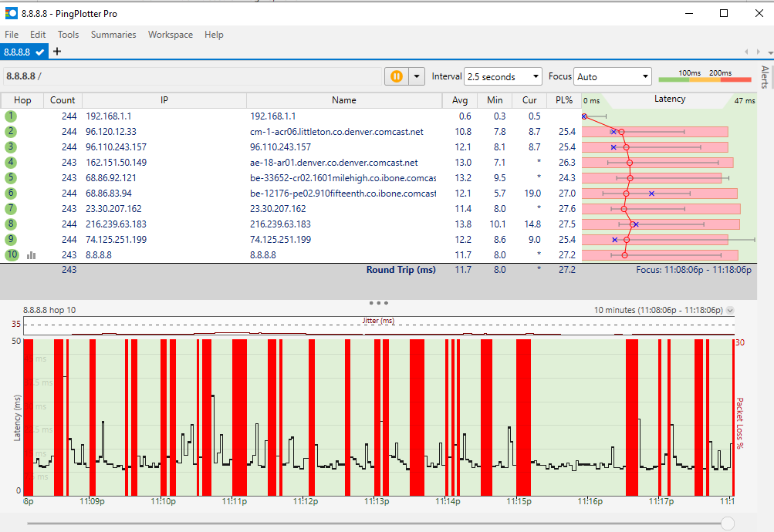
Task: Click the Latency graph column header
Action: tap(669, 99)
